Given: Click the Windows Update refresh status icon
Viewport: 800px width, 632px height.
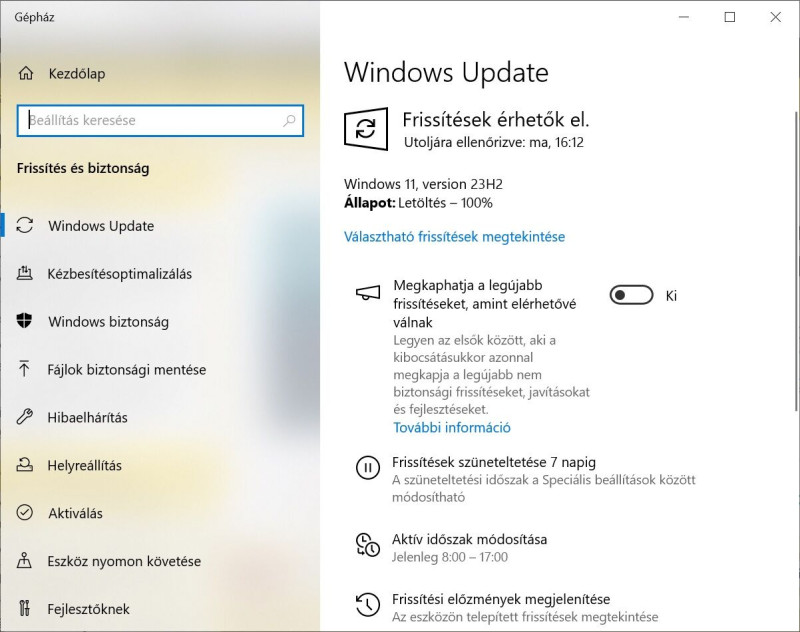Looking at the screenshot, I should (366, 129).
